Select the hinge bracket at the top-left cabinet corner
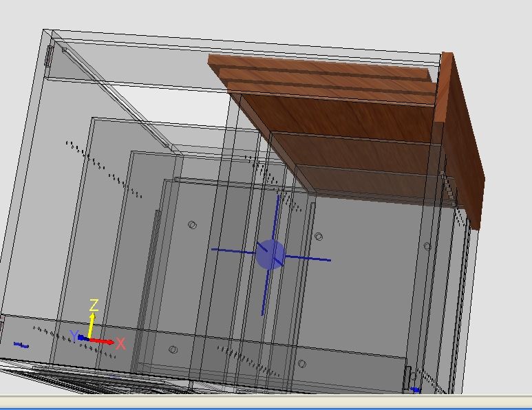Viewport: 532px width, 410px height. (48, 56)
